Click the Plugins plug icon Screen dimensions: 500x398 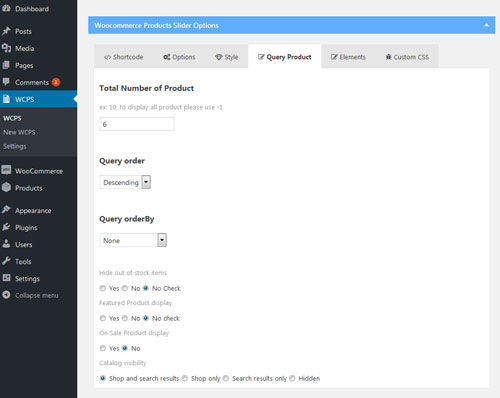click(6, 227)
